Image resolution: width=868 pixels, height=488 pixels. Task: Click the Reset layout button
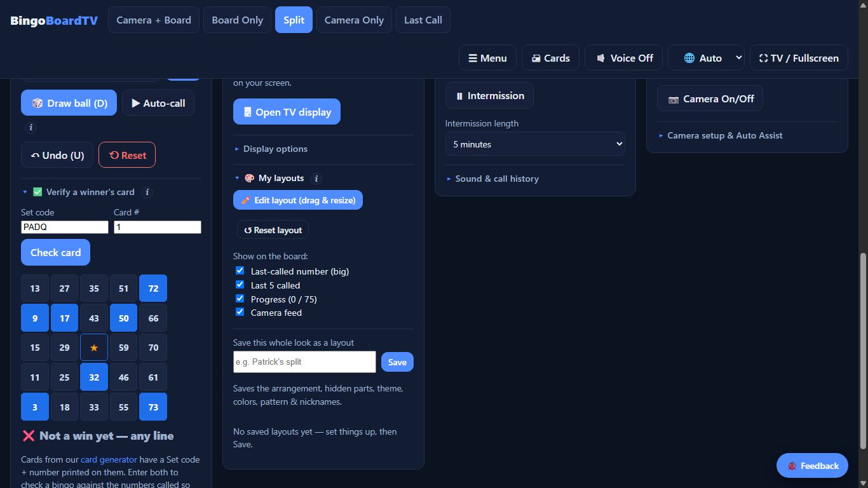pyautogui.click(x=273, y=230)
